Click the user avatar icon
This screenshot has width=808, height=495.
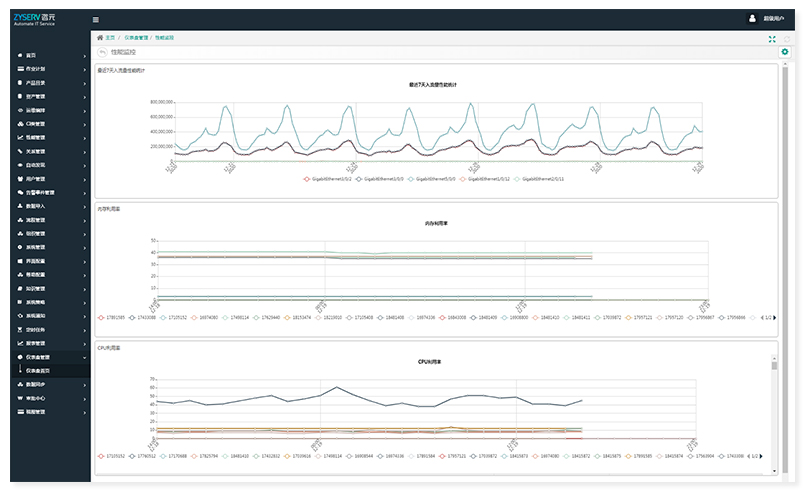point(752,18)
